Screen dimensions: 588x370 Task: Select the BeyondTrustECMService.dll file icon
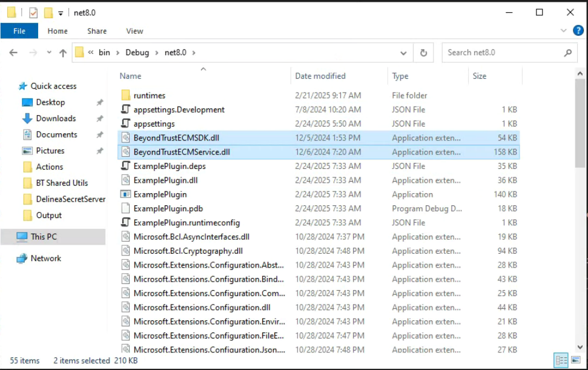(125, 152)
